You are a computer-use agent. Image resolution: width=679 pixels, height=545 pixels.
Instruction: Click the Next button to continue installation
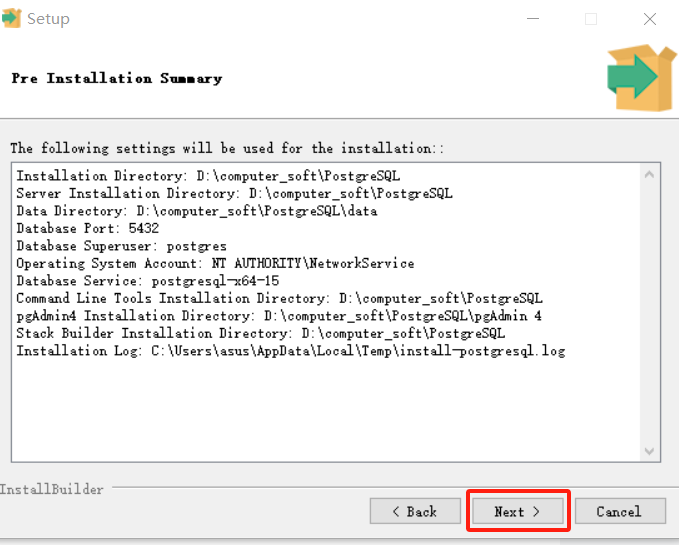[x=518, y=511]
